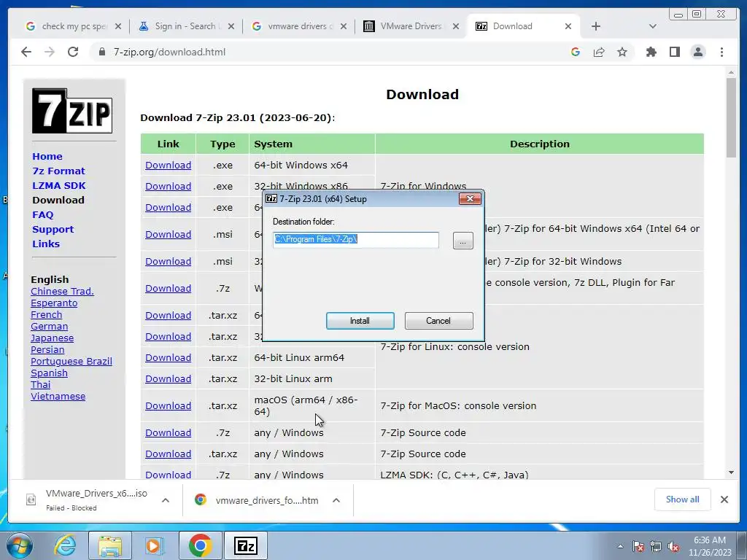Screen dimensions: 747x560
Task: Switch to 'VMware Drivers' archive tab
Action: (x=411, y=26)
